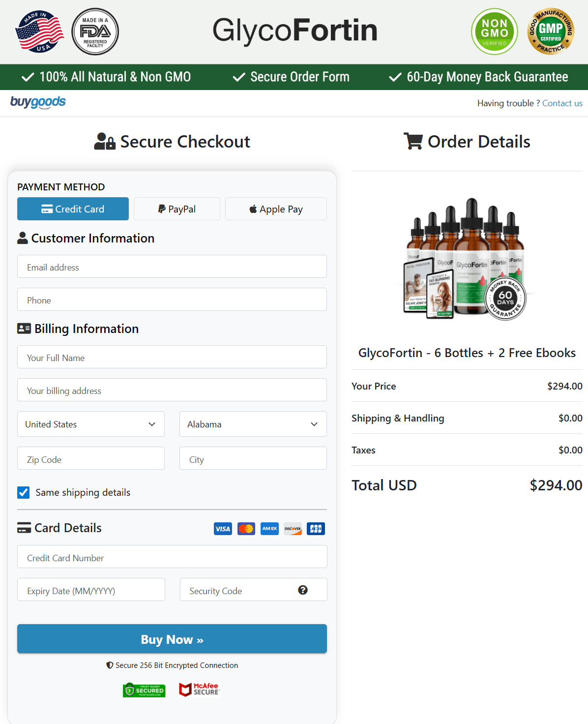The image size is (588, 724).
Task: Select the Mastercard icon
Action: point(246,528)
